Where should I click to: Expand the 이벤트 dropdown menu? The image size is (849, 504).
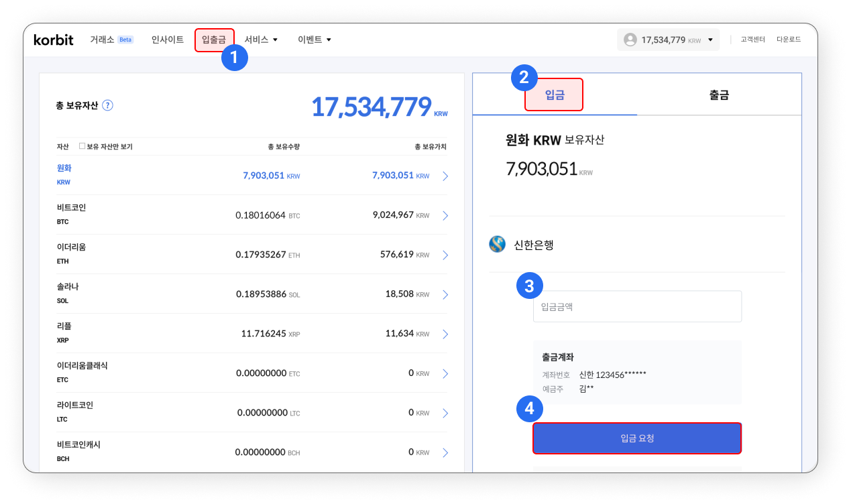coord(315,40)
